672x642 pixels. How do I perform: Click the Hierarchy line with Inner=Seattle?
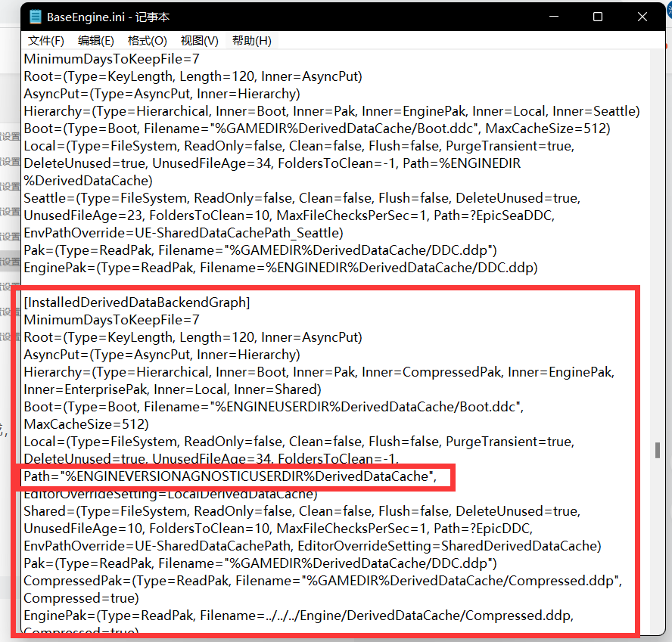331,111
